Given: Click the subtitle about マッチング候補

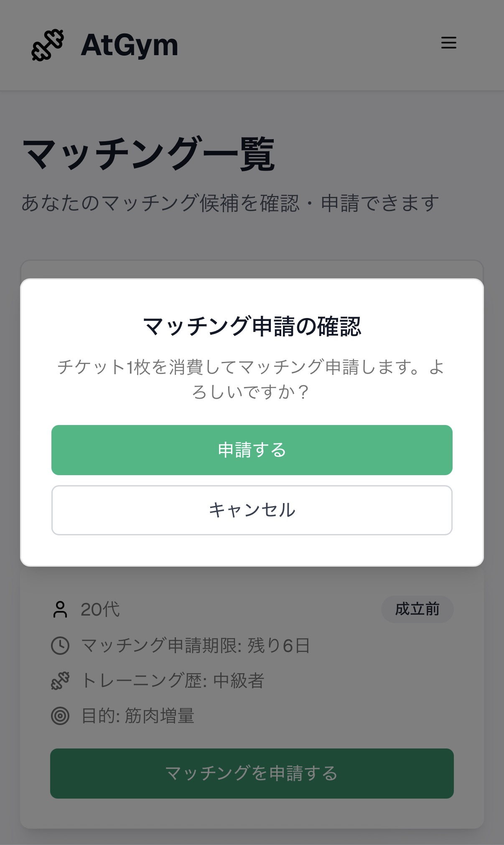Looking at the screenshot, I should 230,203.
